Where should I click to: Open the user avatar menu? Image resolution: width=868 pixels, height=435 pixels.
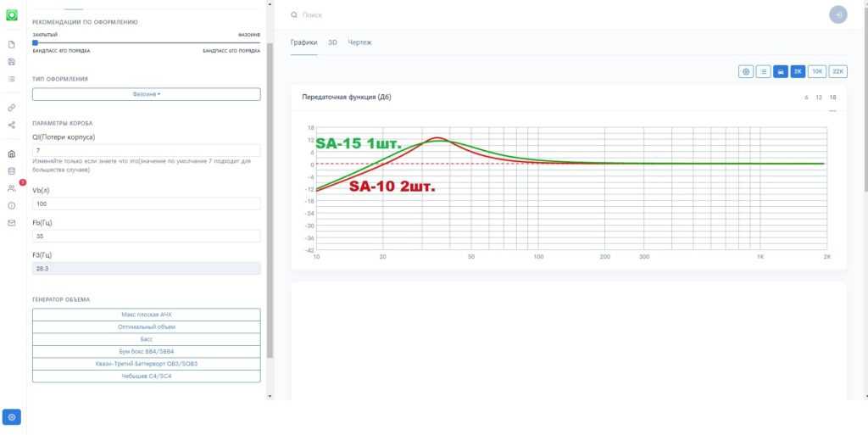[837, 15]
